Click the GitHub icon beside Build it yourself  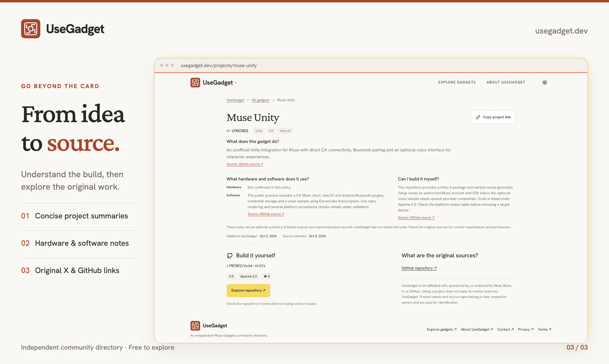230,256
